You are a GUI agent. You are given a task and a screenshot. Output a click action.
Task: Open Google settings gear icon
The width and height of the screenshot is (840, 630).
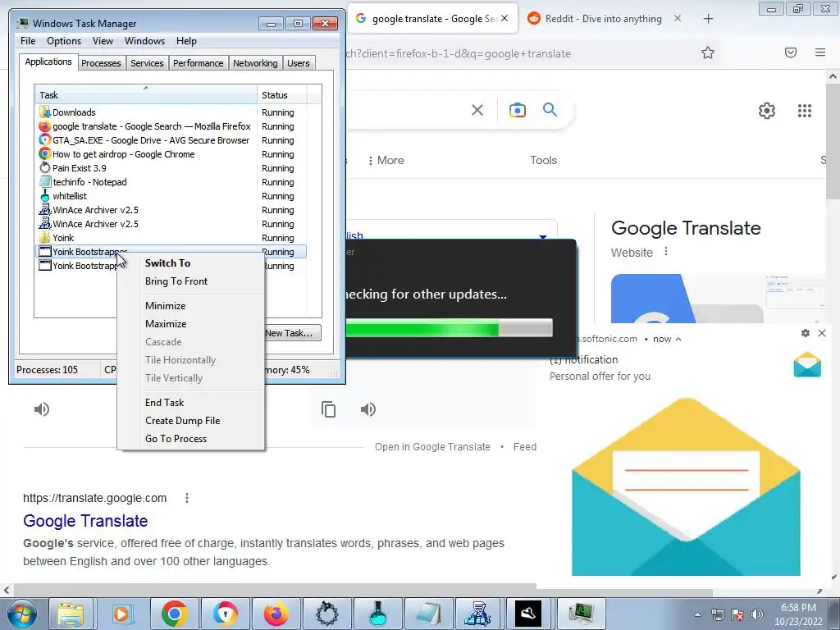(767, 111)
